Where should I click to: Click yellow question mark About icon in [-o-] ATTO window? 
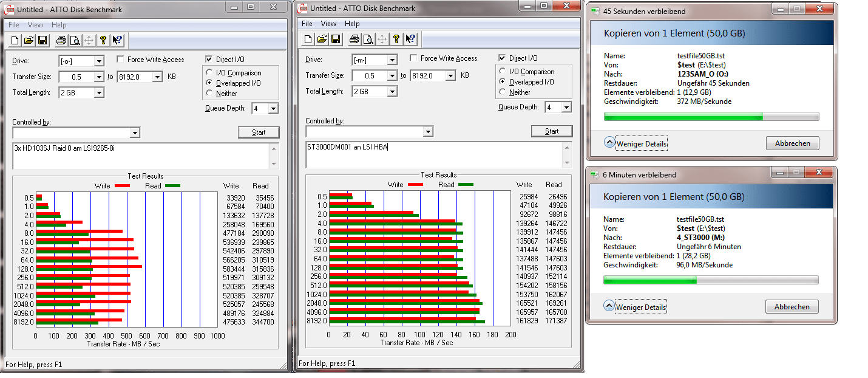tap(103, 40)
